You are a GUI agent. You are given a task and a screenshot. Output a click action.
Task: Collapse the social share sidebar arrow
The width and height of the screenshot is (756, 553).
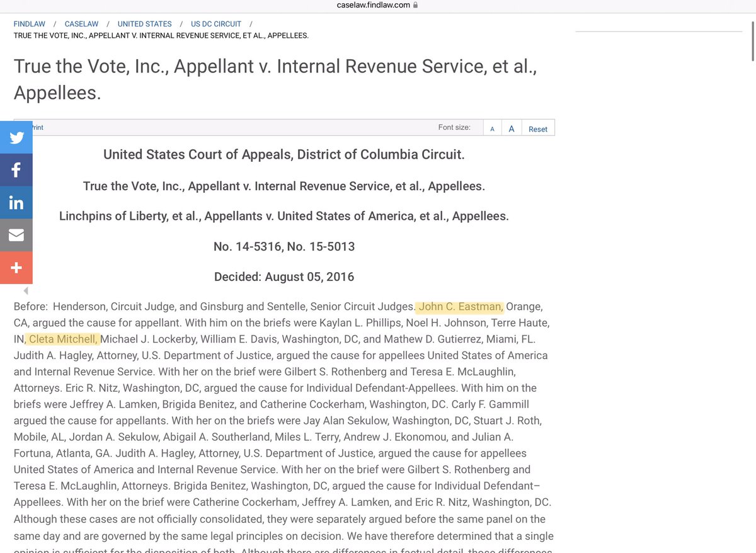[x=26, y=291]
